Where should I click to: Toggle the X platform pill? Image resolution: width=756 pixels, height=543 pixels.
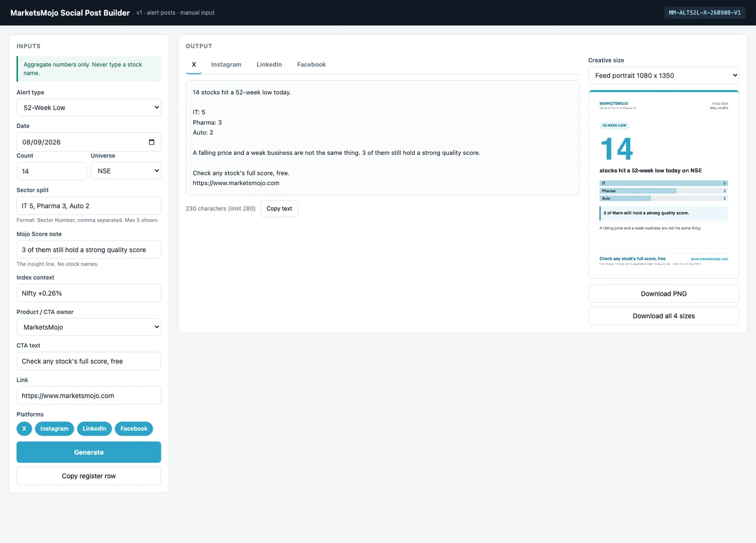click(x=24, y=429)
